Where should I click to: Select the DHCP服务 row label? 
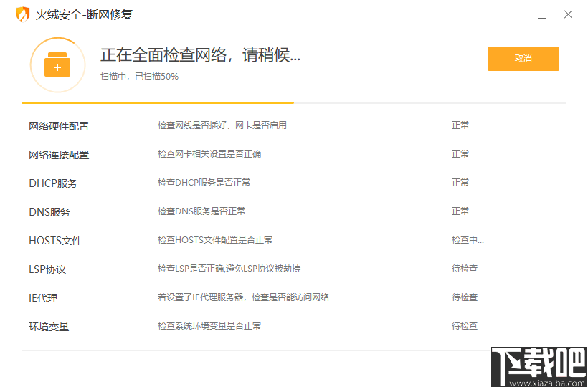click(x=53, y=183)
